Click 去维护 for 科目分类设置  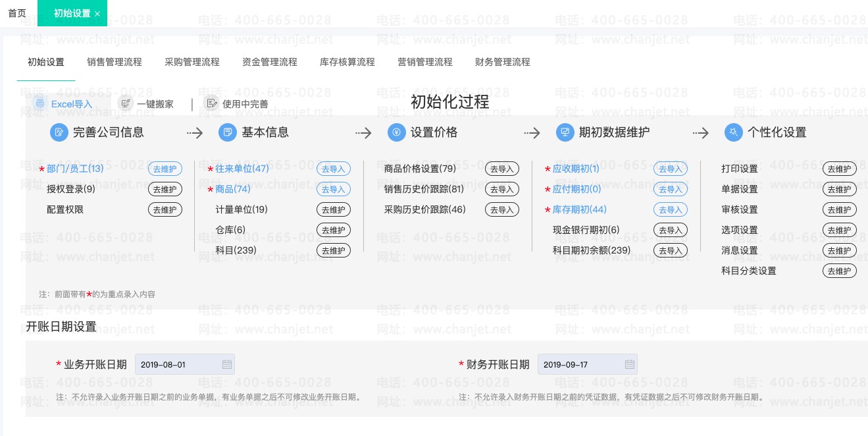[840, 271]
